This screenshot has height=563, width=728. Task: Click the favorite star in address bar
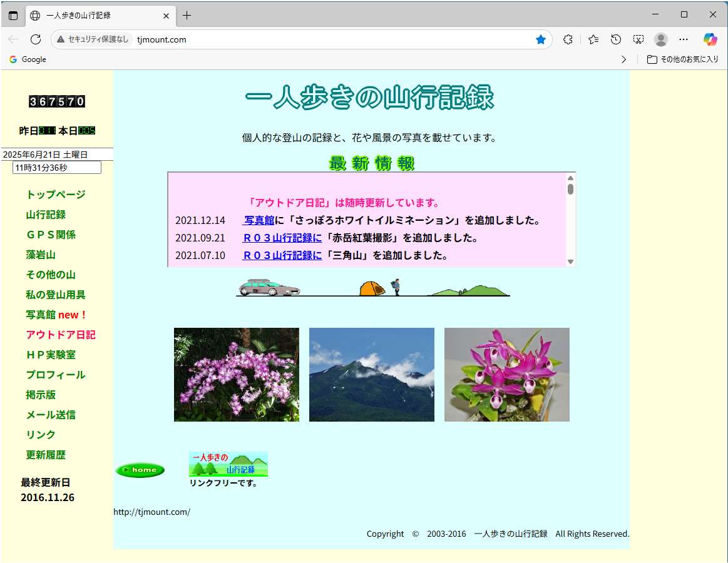[x=541, y=39]
